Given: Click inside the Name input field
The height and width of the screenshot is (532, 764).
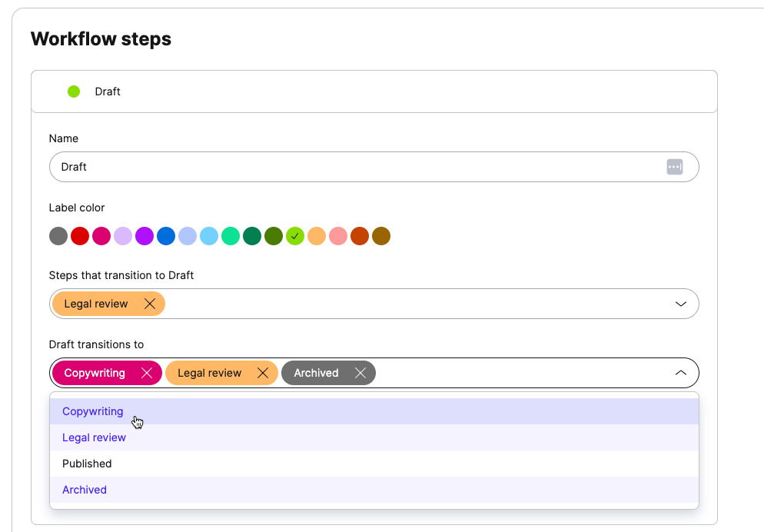Looking at the screenshot, I should [307, 167].
